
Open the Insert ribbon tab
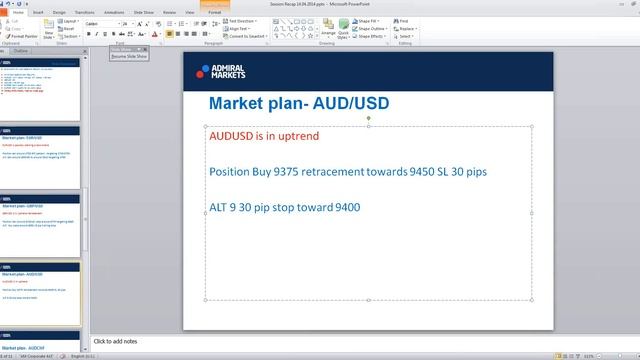pos(38,13)
